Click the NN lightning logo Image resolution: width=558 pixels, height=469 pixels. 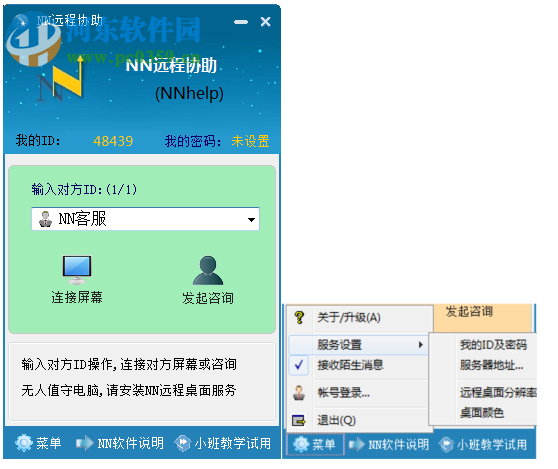(61, 78)
